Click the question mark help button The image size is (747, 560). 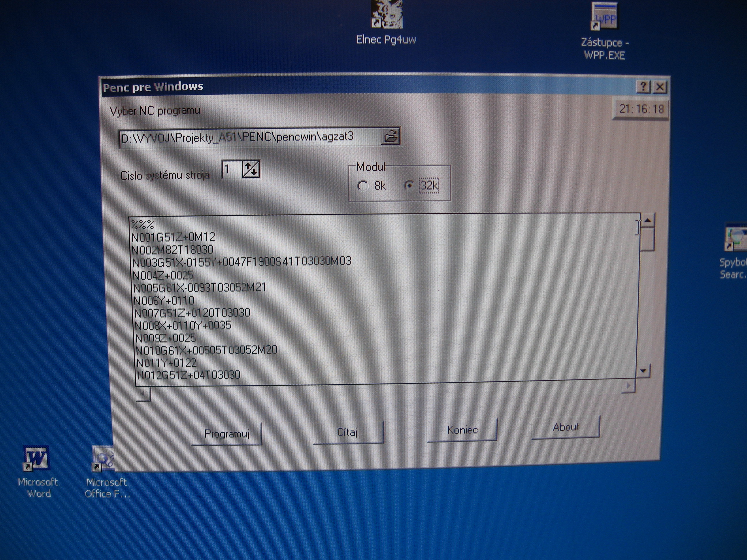(643, 87)
